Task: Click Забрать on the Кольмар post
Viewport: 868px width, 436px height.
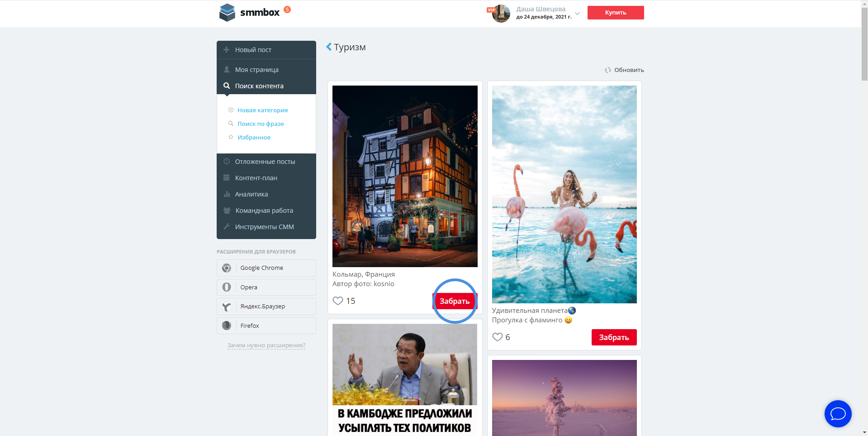Action: pos(455,301)
